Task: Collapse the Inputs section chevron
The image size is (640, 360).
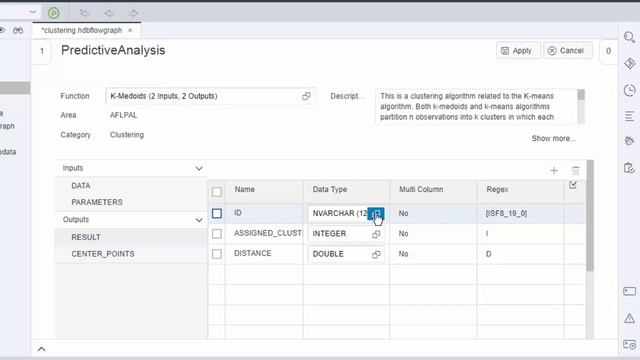Action: [199, 169]
